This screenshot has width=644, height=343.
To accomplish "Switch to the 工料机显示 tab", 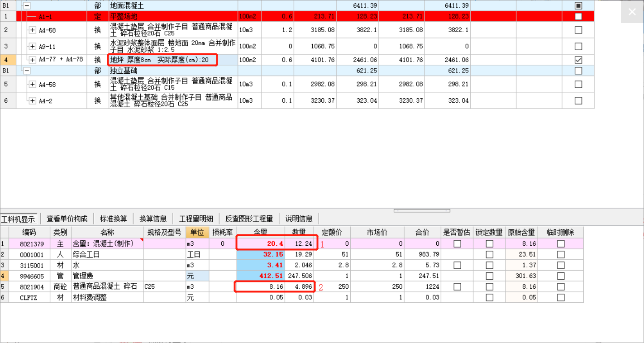I will [18, 219].
